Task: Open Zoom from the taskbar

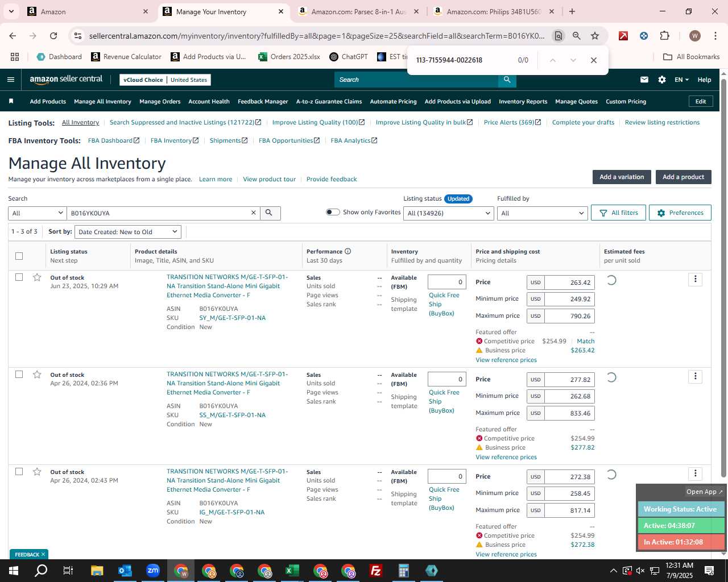Action: click(153, 571)
